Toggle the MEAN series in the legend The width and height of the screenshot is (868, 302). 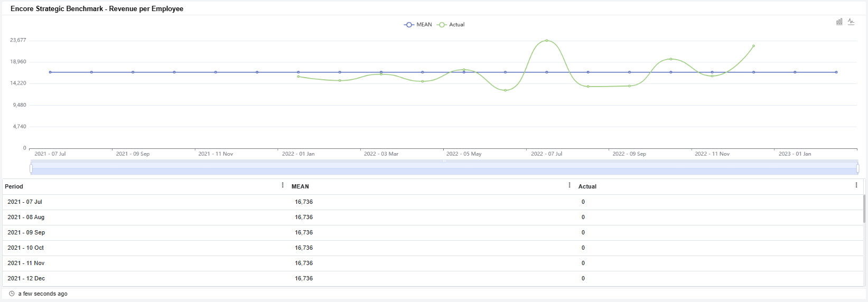418,25
